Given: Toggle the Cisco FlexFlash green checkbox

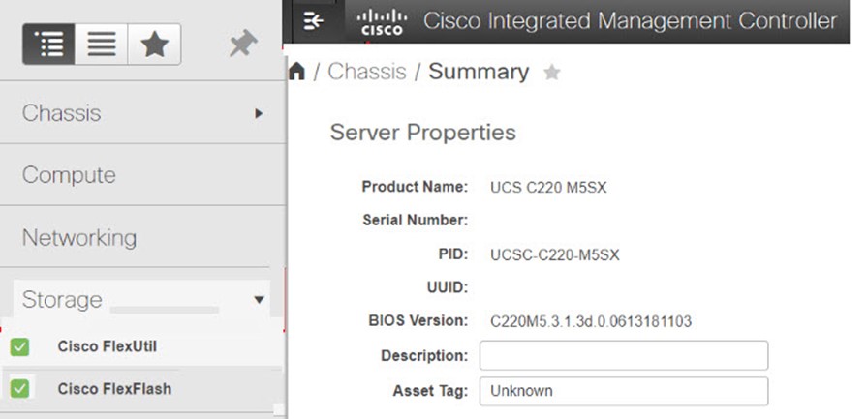Looking at the screenshot, I should 20,389.
